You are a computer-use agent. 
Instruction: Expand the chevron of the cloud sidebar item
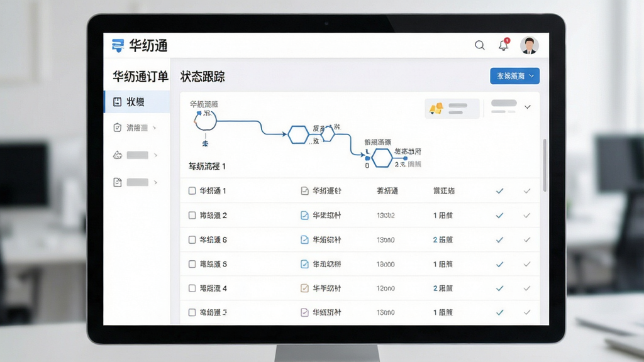pyautogui.click(x=156, y=155)
